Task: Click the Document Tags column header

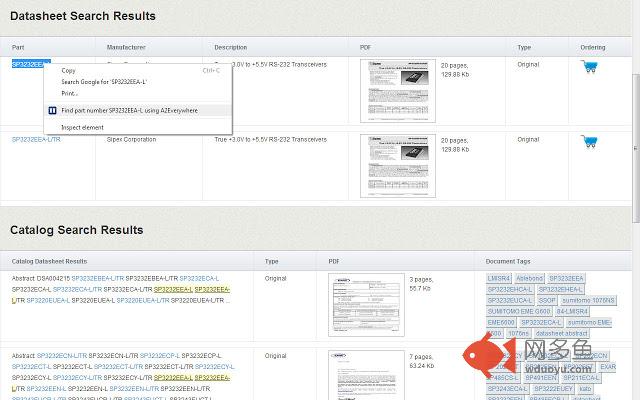Action: click(x=508, y=261)
